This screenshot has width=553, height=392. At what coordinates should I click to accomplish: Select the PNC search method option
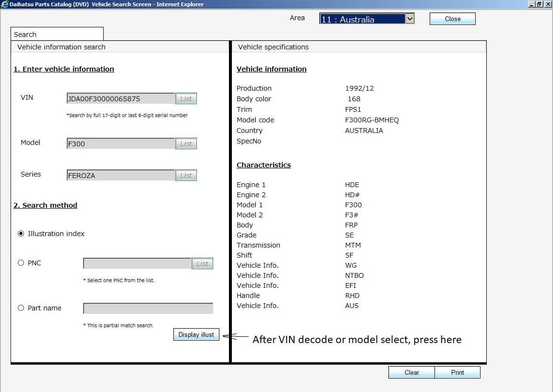click(x=21, y=263)
